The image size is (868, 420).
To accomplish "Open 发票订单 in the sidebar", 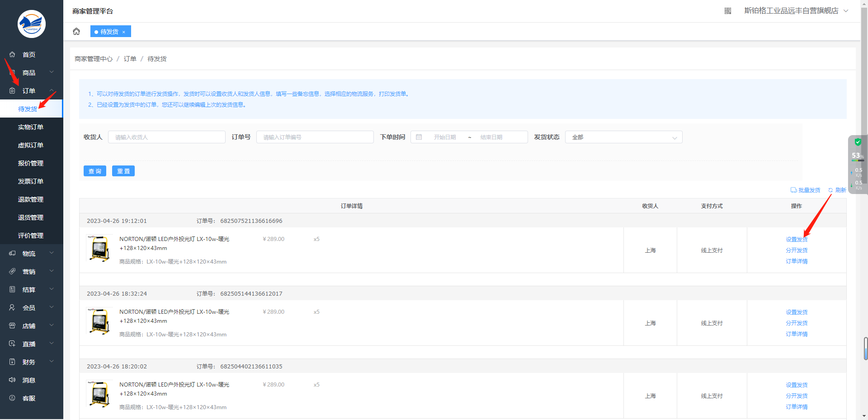I will point(31,181).
